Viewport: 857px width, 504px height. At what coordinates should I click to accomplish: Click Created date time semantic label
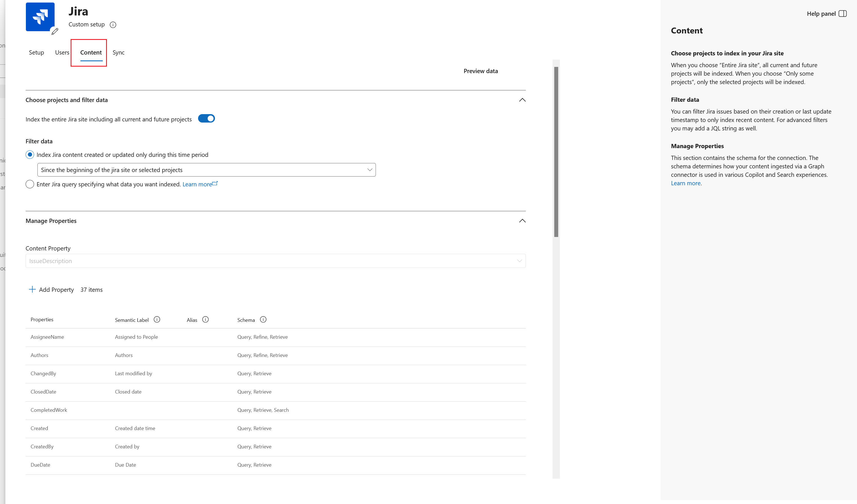tap(135, 428)
